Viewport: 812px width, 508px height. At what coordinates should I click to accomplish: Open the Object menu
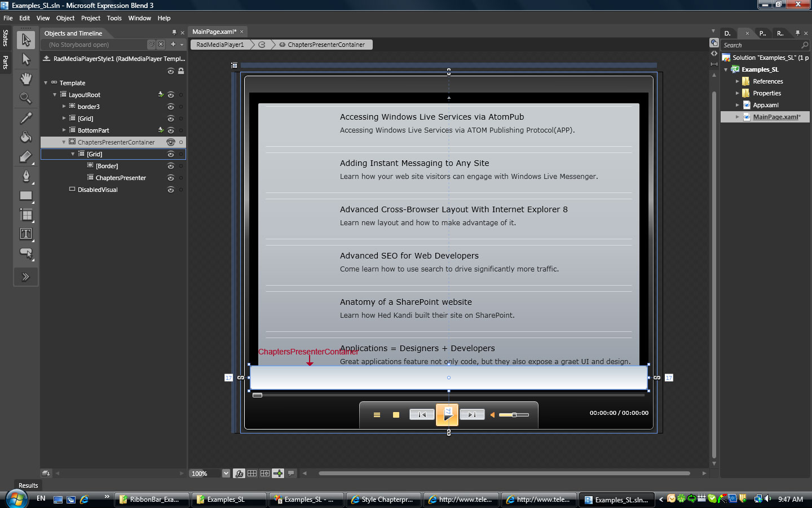pyautogui.click(x=65, y=18)
